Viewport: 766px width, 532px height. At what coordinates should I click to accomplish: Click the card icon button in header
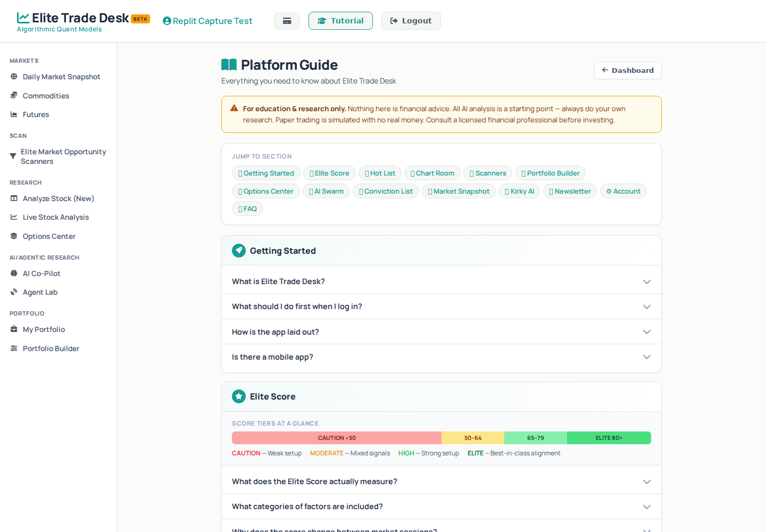pyautogui.click(x=287, y=21)
